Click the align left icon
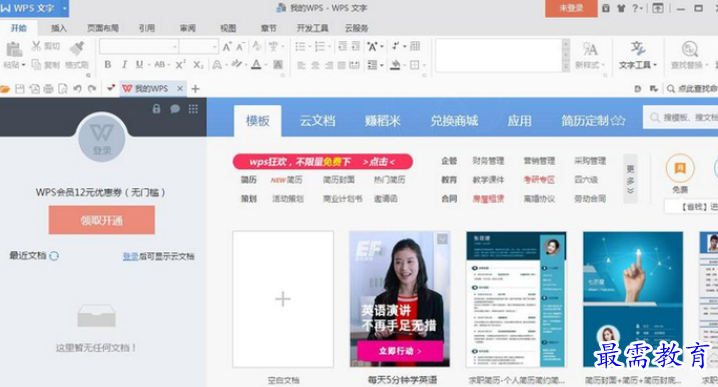Viewport: 718px width, 387px height. pos(301,65)
